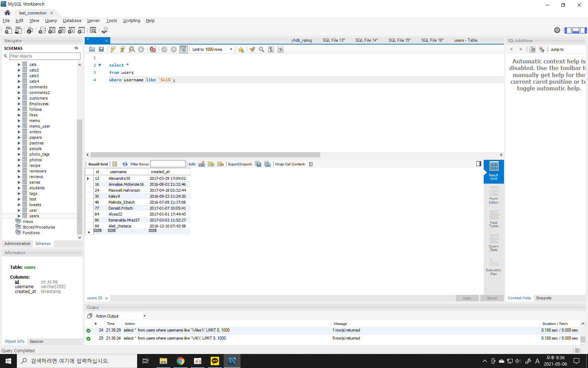Image resolution: width=588 pixels, height=368 pixels.
Task: Beautify the query broom icon
Action: pos(252,49)
